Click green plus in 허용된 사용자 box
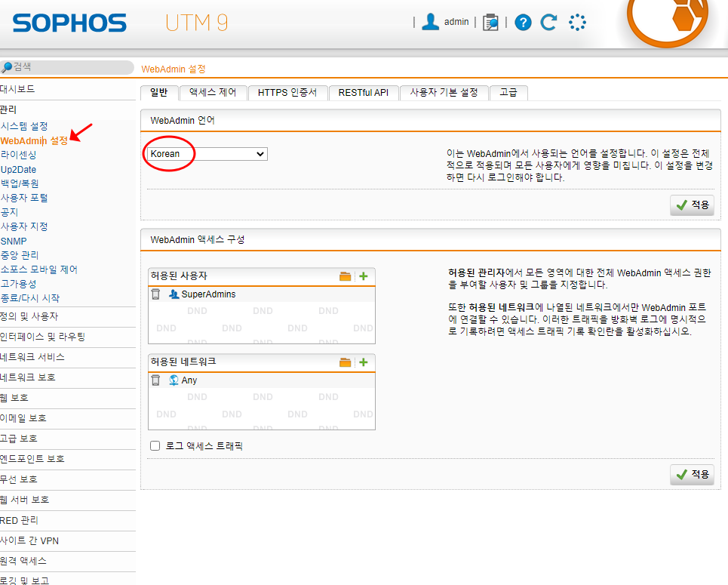This screenshot has height=585, width=728. [364, 276]
